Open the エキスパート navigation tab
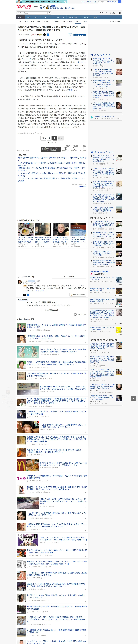 [x=48, y=17]
